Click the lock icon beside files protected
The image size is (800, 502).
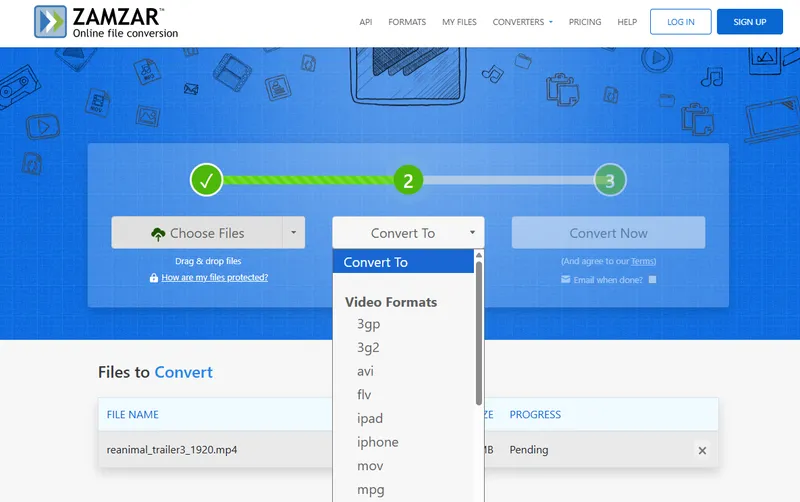tap(154, 278)
